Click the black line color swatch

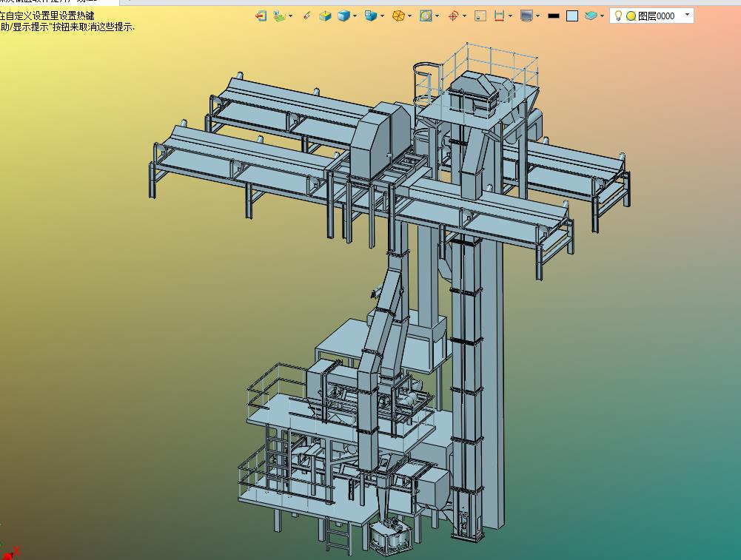click(x=553, y=16)
